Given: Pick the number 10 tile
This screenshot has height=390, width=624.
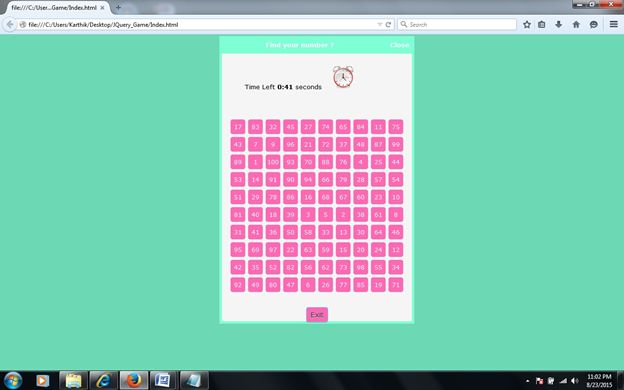Looking at the screenshot, I should click(396, 197).
